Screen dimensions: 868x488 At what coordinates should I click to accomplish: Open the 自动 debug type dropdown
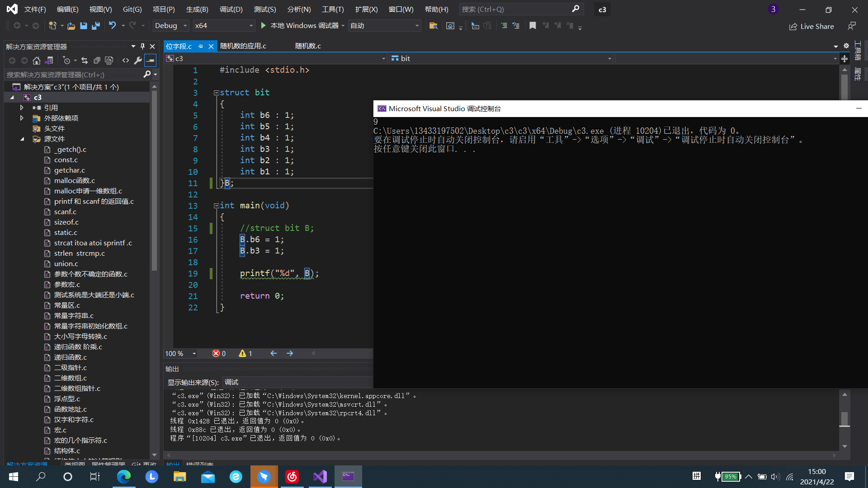click(x=385, y=26)
